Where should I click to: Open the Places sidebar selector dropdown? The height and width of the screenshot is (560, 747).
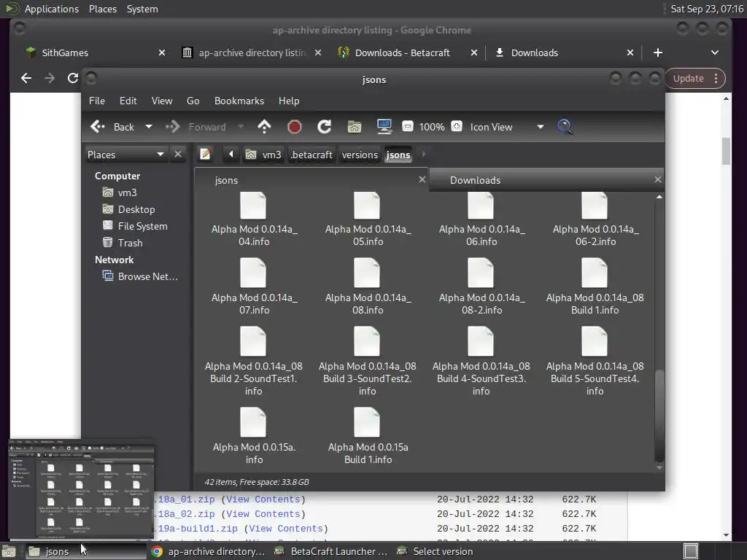point(125,155)
